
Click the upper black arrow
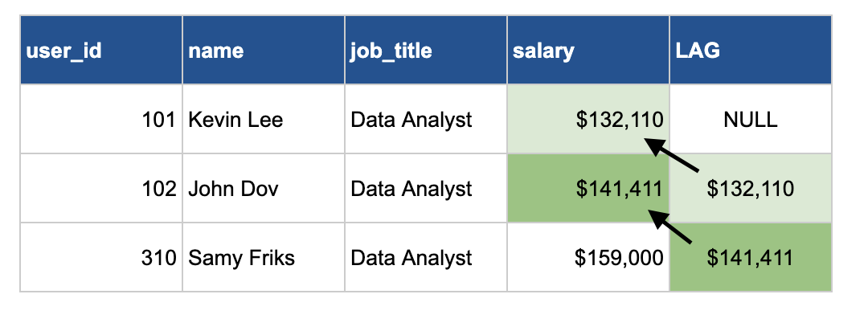pos(674,156)
